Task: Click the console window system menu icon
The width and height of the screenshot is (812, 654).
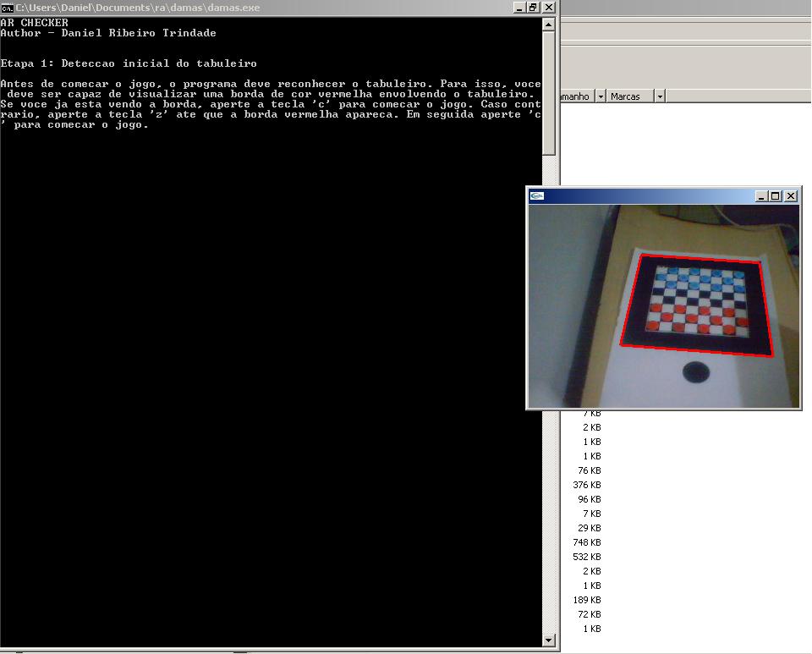Action: pyautogui.click(x=7, y=7)
